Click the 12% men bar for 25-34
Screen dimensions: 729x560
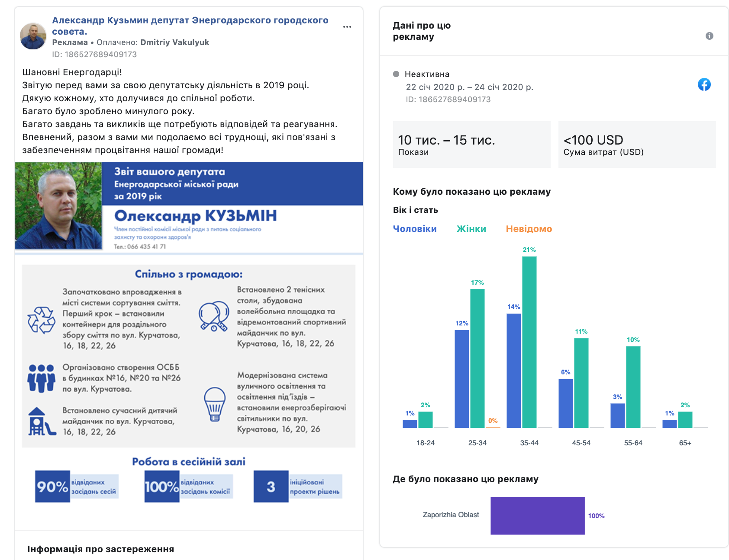461,379
